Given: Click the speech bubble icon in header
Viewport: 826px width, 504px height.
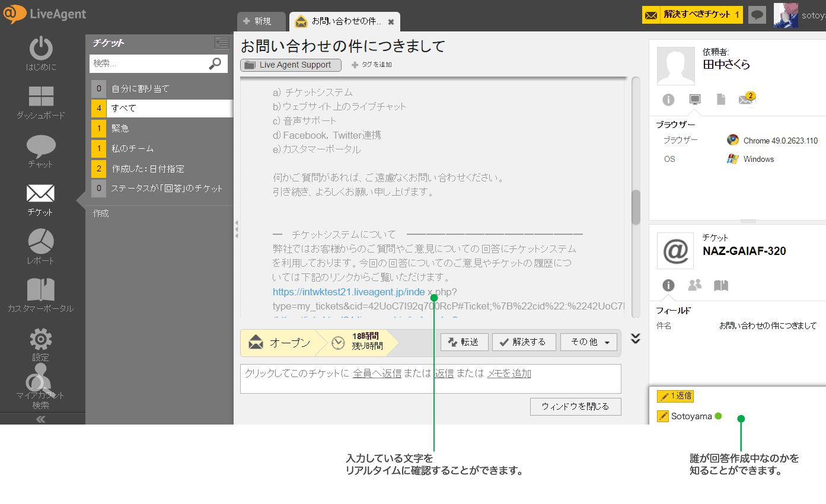Looking at the screenshot, I should coord(757,15).
